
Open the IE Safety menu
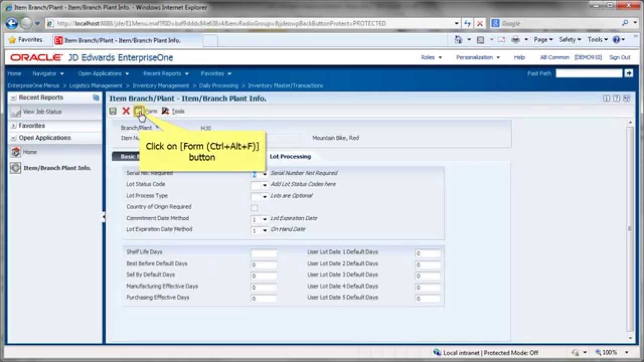click(x=570, y=40)
